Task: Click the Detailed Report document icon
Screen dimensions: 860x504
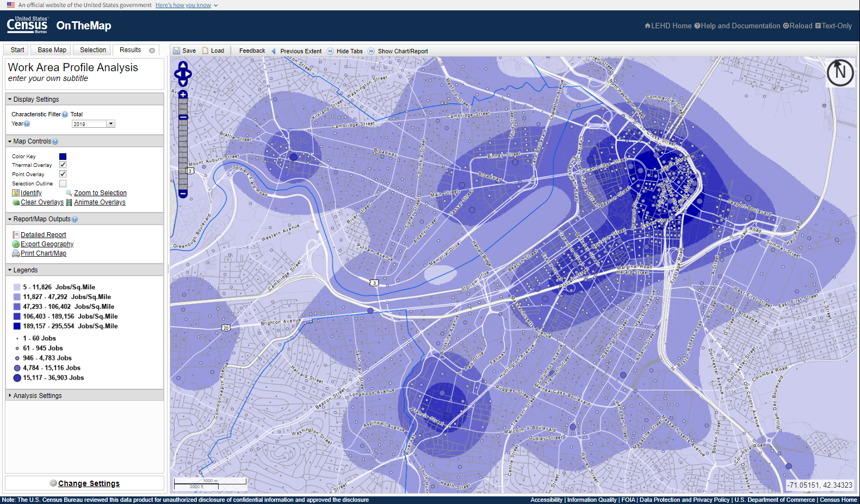Action: coord(16,235)
